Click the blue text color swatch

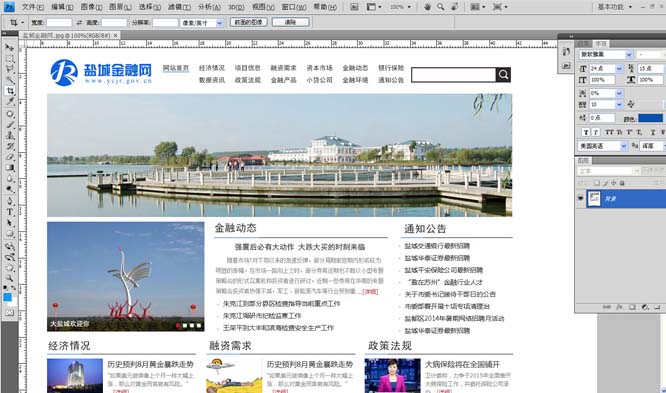(650, 118)
